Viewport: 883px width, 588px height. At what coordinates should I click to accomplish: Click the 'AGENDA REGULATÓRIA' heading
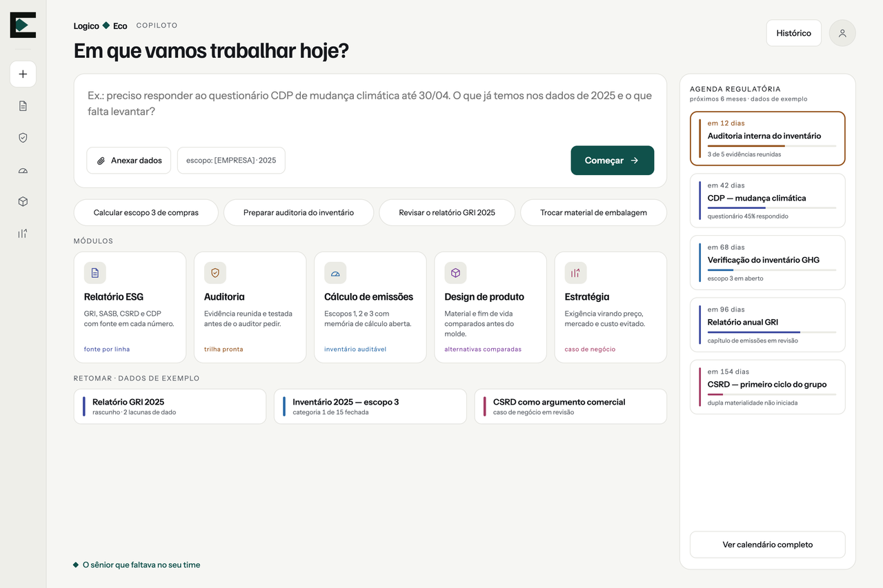[x=735, y=89]
